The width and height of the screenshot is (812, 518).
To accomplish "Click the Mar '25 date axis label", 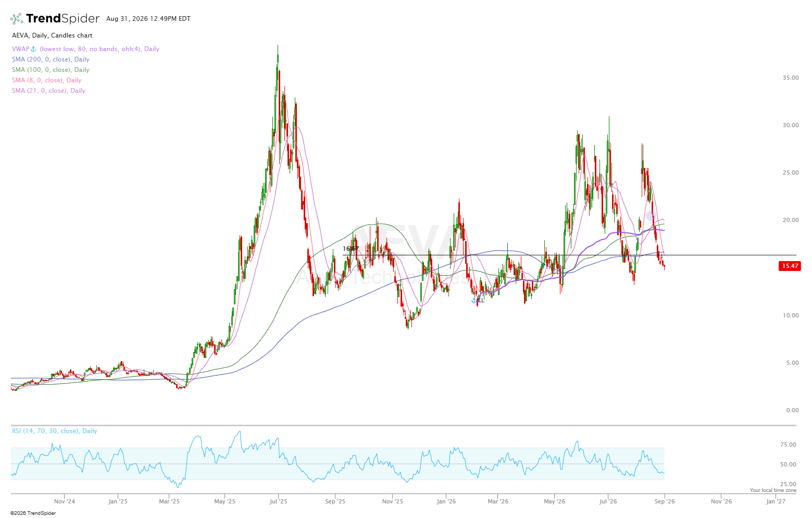I will (169, 502).
